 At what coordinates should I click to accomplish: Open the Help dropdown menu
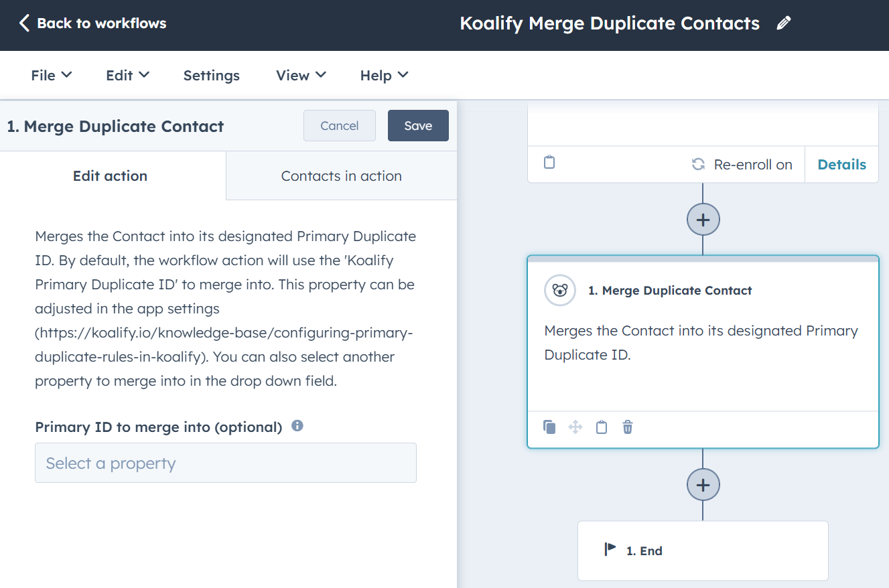tap(384, 76)
